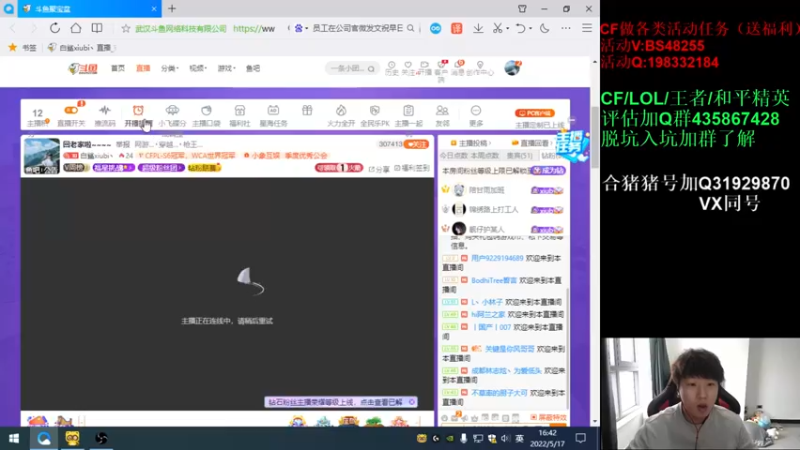Open the reading mode book icon
The height and width of the screenshot is (450, 800).
(96, 28)
